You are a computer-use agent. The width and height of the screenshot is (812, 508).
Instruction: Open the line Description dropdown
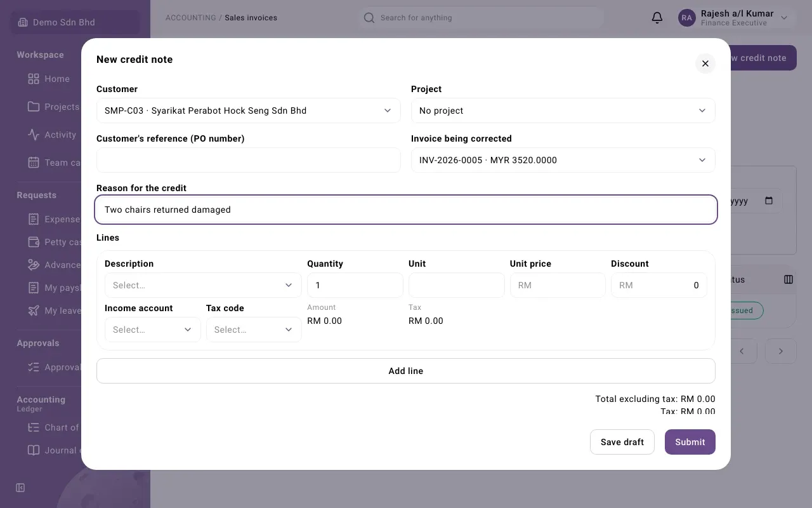coord(203,285)
